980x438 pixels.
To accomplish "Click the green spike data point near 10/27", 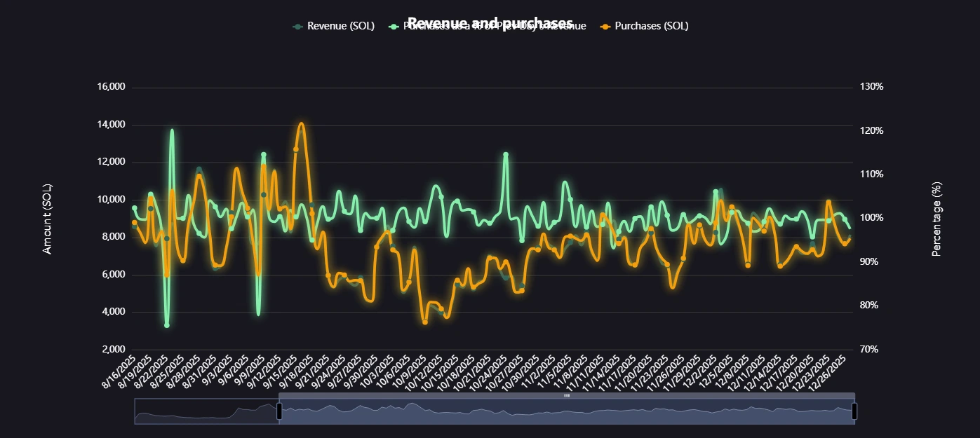I will point(504,152).
